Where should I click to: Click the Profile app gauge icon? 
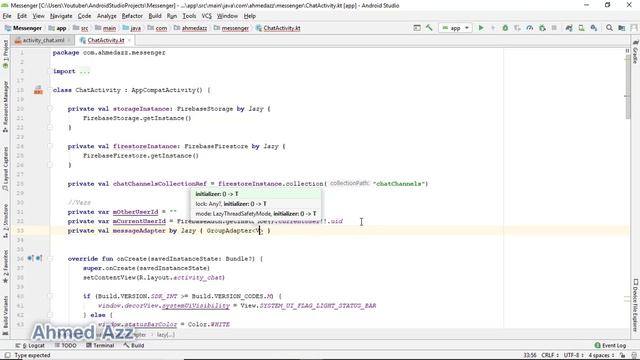click(529, 28)
